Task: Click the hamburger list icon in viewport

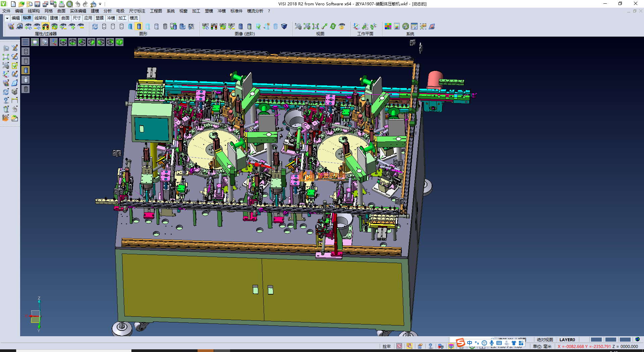Action: (25, 42)
